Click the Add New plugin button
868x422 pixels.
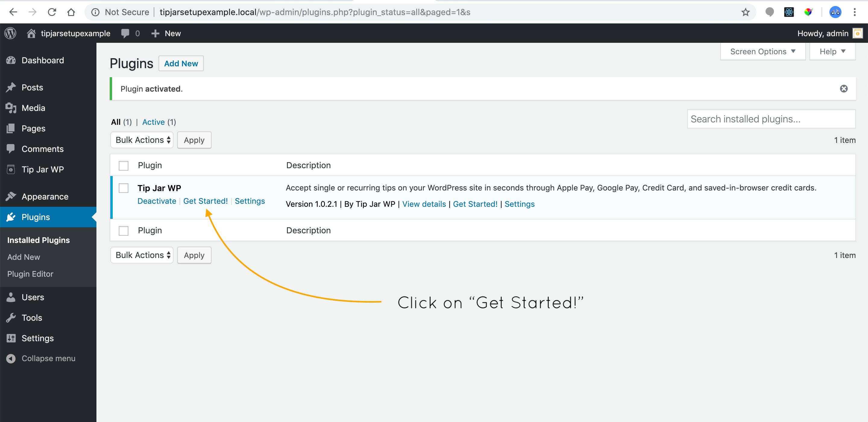pyautogui.click(x=181, y=63)
